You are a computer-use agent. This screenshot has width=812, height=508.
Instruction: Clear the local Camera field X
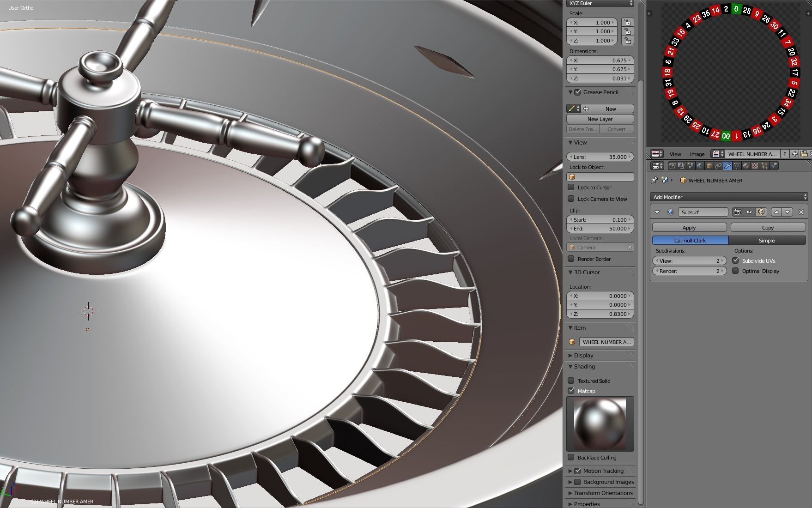(629, 248)
